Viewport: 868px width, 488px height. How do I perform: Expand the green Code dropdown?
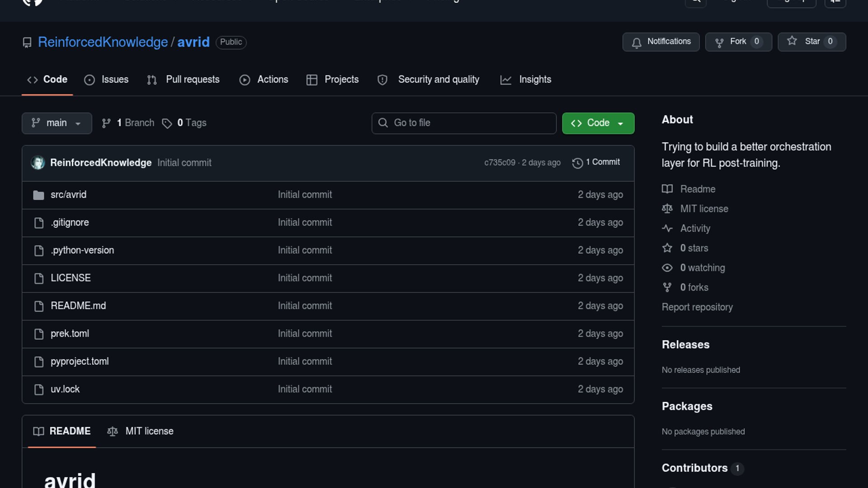pyautogui.click(x=598, y=123)
